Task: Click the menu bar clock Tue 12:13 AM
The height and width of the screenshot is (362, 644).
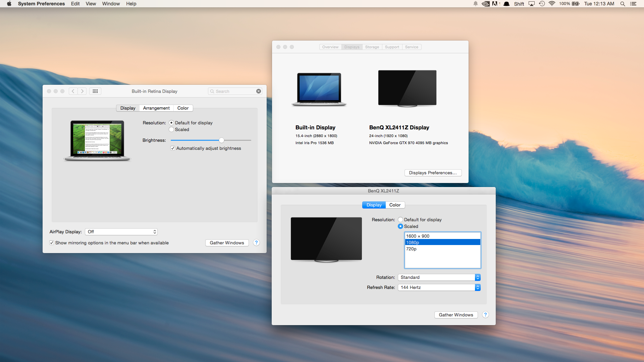Action: [x=599, y=4]
